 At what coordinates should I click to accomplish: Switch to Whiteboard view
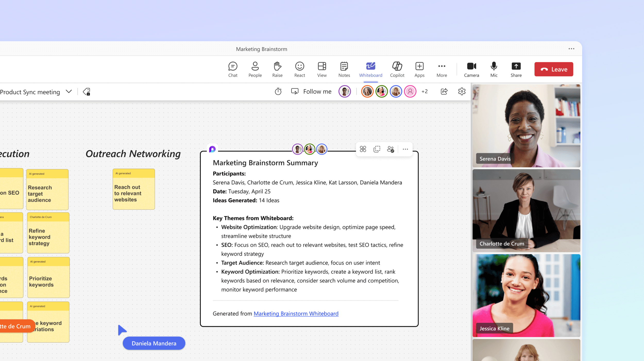(x=371, y=69)
